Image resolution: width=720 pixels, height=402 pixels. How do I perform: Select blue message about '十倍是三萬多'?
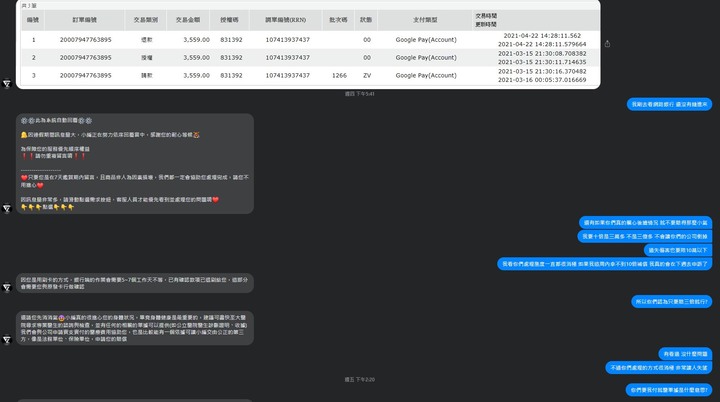(x=645, y=237)
